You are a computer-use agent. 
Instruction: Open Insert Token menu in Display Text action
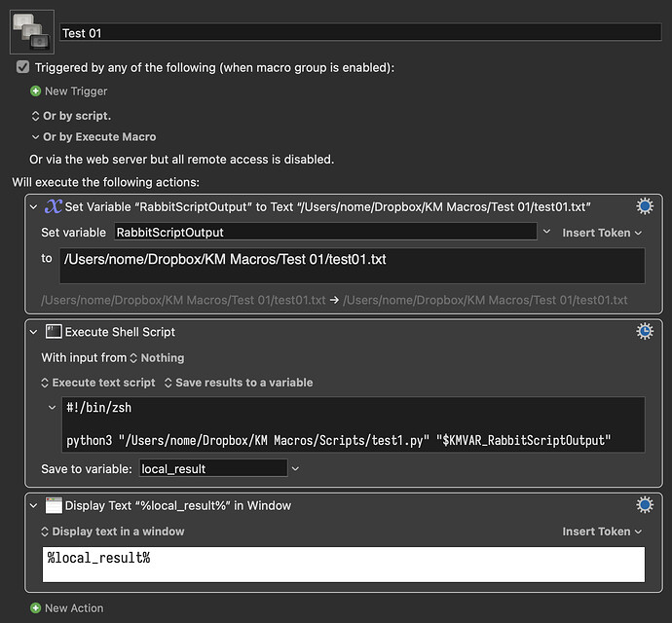[602, 531]
